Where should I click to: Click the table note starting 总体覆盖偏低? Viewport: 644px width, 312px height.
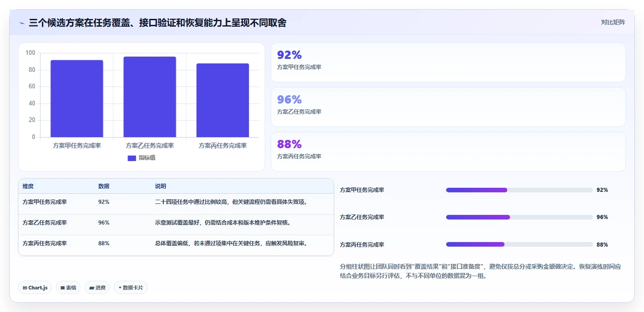tap(231, 243)
